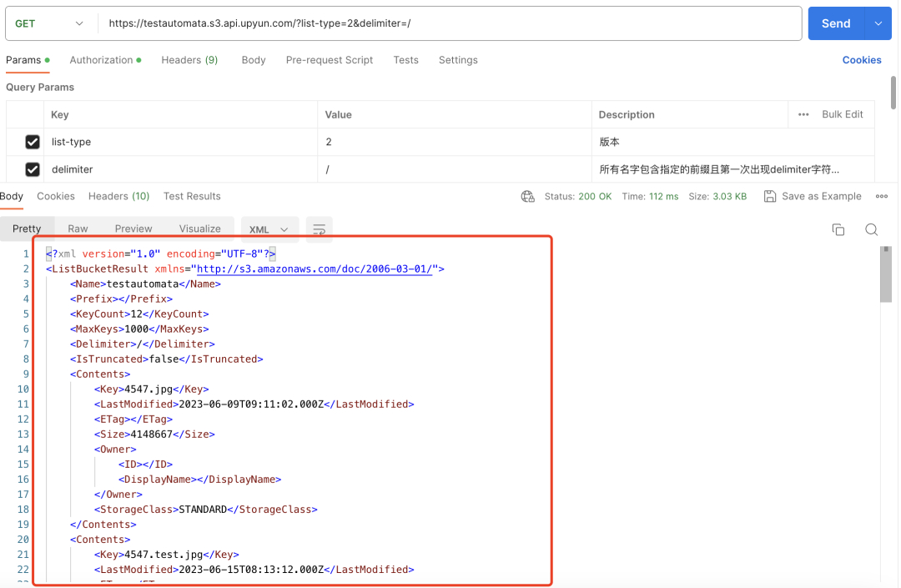Open the Tests tab
This screenshot has width=901, height=588.
pyautogui.click(x=405, y=60)
